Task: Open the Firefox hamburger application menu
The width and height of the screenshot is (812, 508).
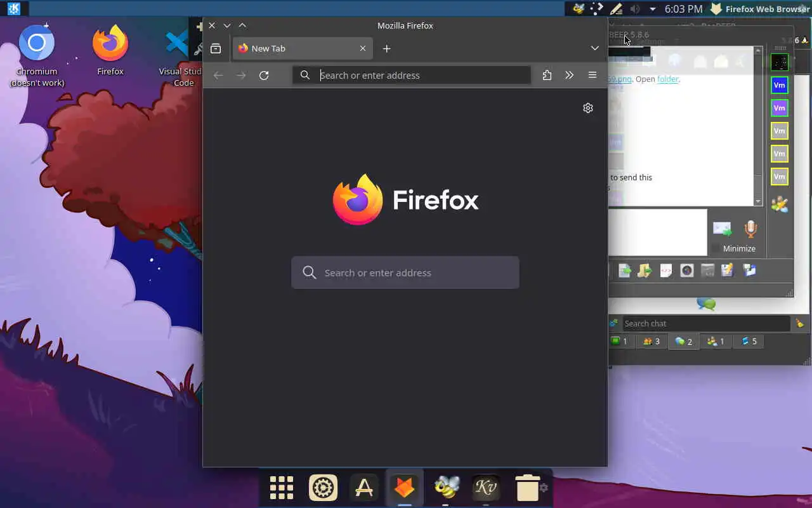Action: coord(592,75)
